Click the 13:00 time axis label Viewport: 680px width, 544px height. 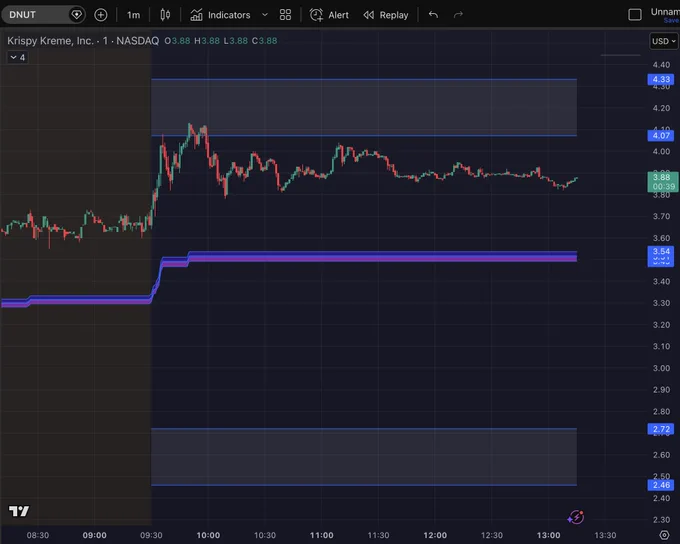(549, 535)
